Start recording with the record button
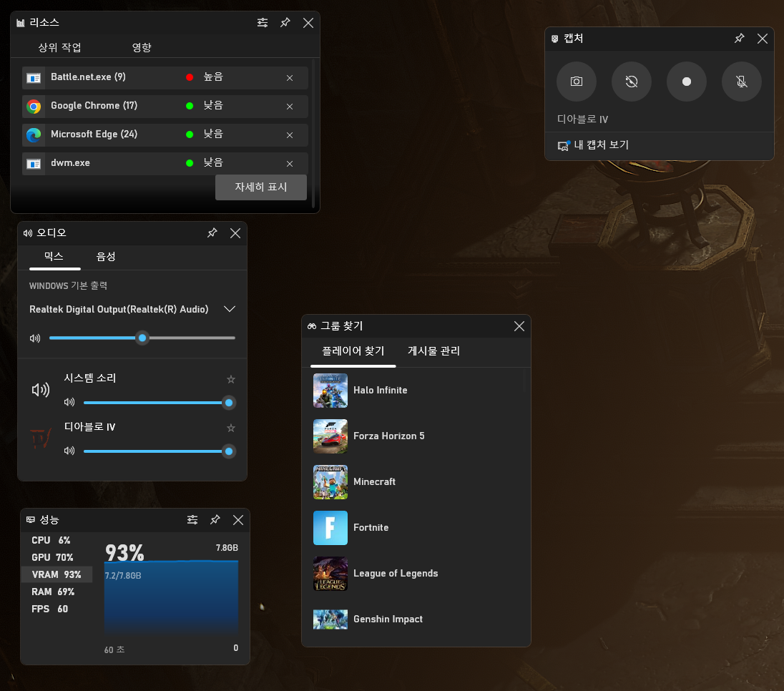This screenshot has height=691, width=784. click(x=686, y=82)
